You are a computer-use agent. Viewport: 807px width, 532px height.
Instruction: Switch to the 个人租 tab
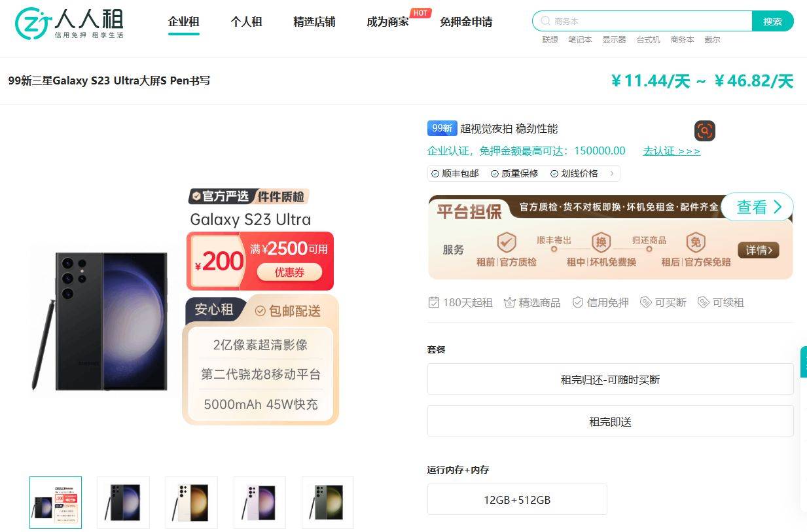click(246, 22)
